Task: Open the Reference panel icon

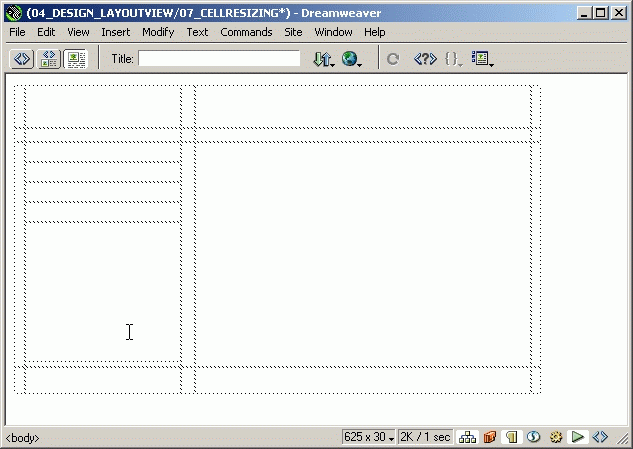Action: click(425, 59)
